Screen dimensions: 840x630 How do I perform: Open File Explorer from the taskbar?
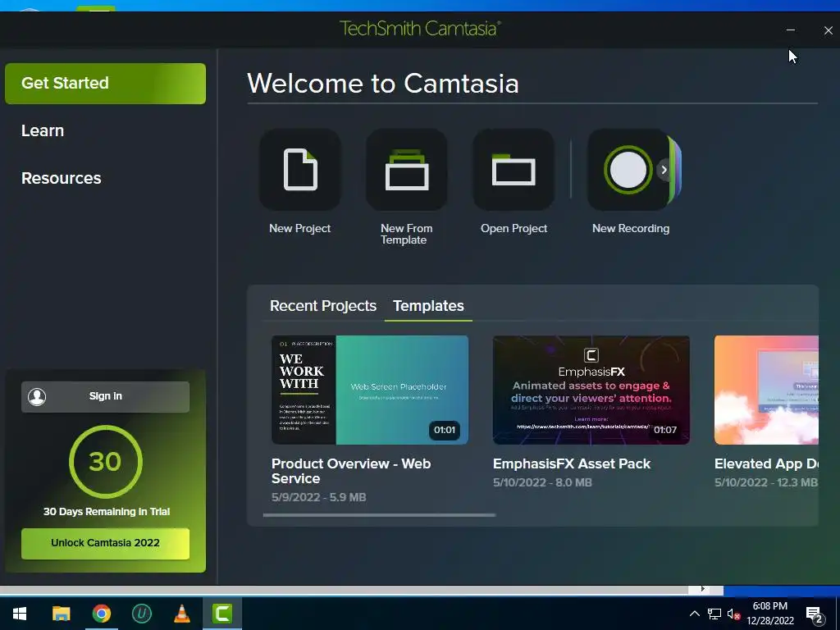(61, 614)
